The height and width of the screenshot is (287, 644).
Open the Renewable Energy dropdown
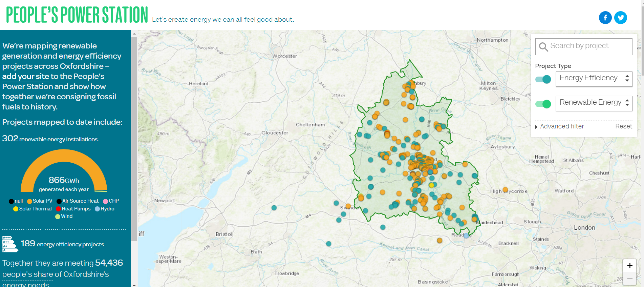pyautogui.click(x=594, y=103)
